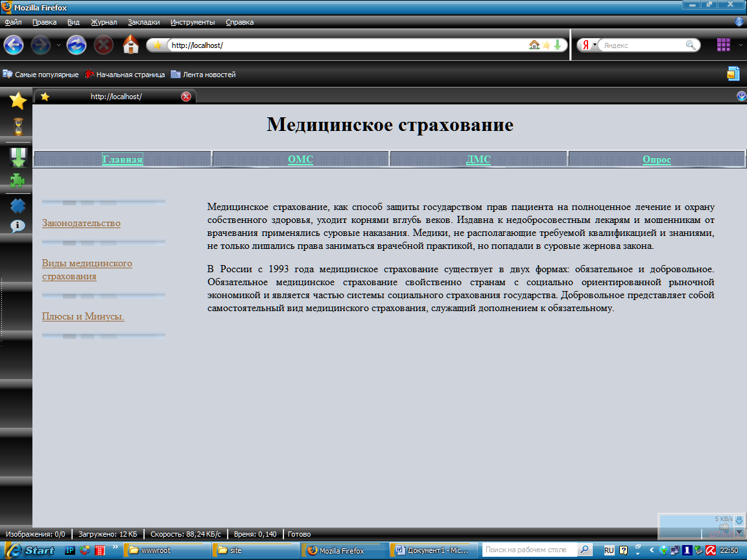747x560 pixels.
Task: Go to the home page via house icon
Action: [x=130, y=45]
